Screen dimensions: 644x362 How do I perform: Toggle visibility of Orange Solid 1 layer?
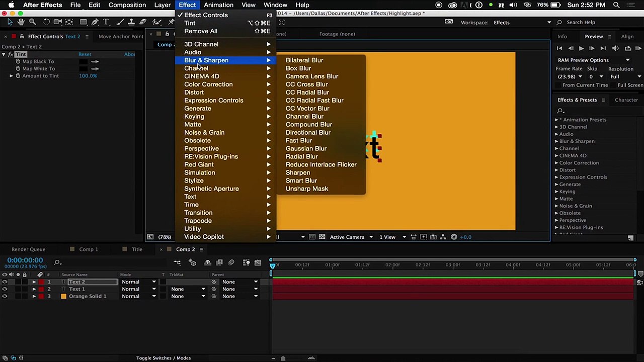(5, 297)
